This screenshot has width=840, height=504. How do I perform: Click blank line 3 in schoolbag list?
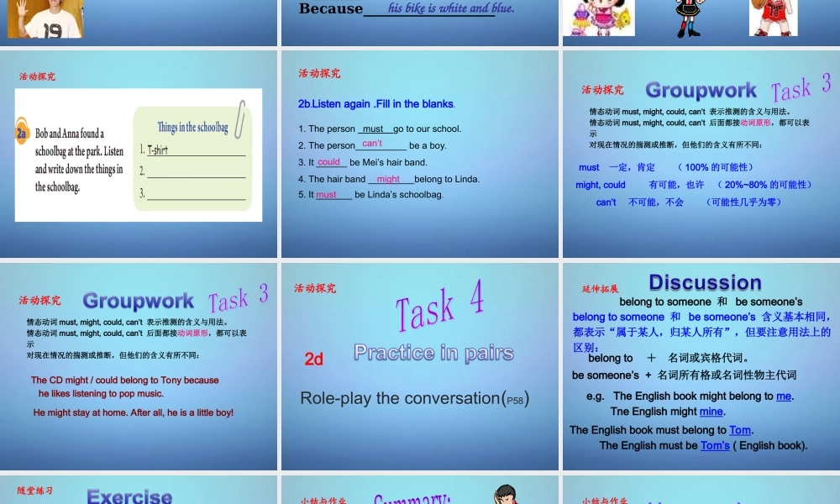[196, 194]
